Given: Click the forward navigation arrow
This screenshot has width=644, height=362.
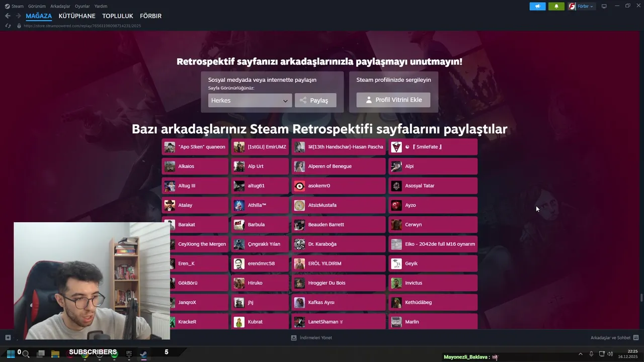Looking at the screenshot, I should [x=18, y=16].
